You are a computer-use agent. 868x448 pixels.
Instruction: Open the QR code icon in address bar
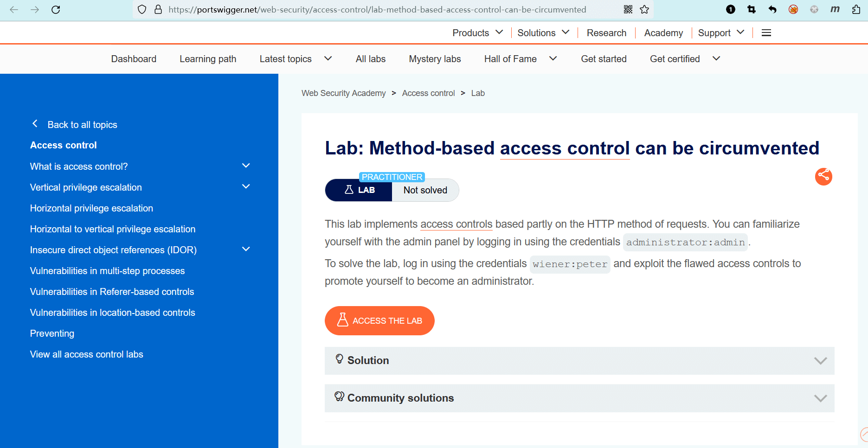pyautogui.click(x=628, y=10)
